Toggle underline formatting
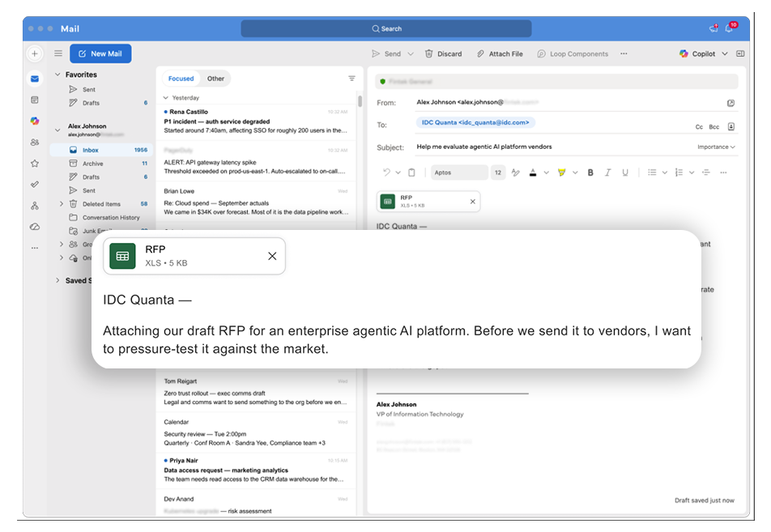The height and width of the screenshot is (532, 771). (624, 172)
